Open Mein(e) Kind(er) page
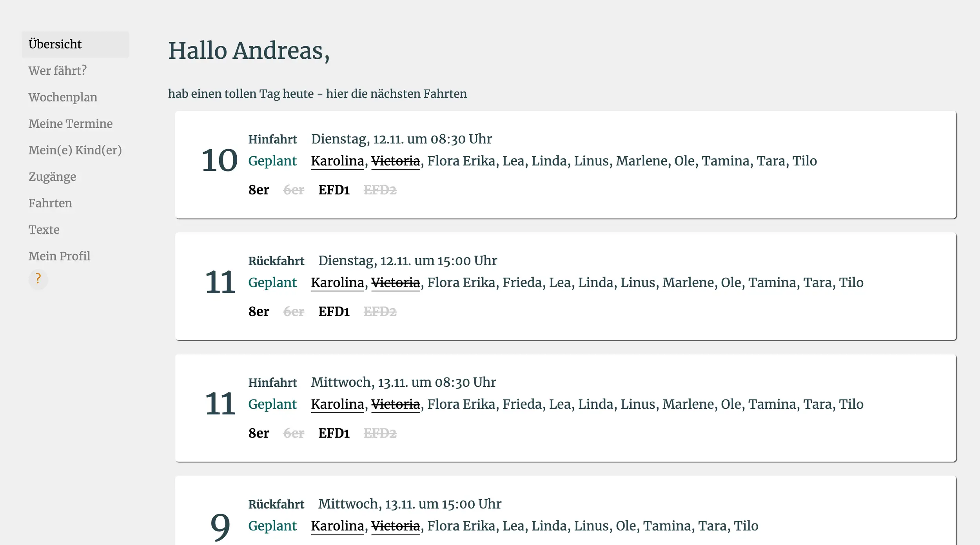The height and width of the screenshot is (545, 980). pyautogui.click(x=75, y=150)
